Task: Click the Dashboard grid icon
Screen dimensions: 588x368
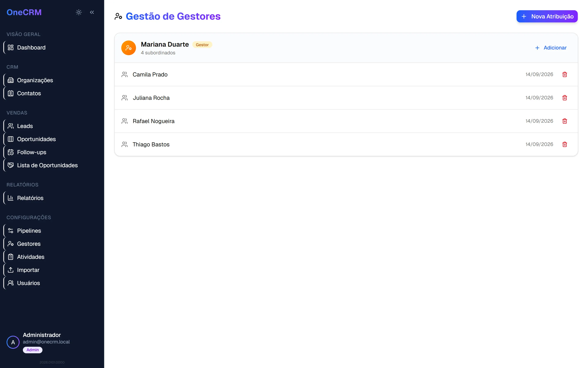Action: 10,47
